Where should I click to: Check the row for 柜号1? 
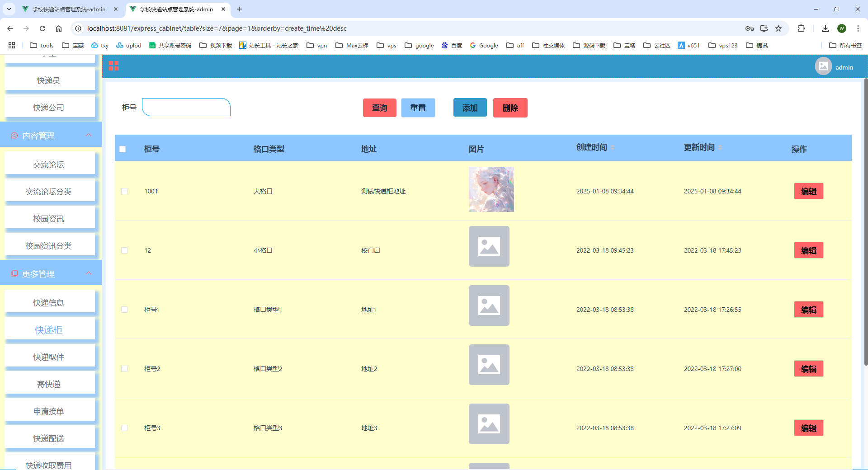point(124,310)
